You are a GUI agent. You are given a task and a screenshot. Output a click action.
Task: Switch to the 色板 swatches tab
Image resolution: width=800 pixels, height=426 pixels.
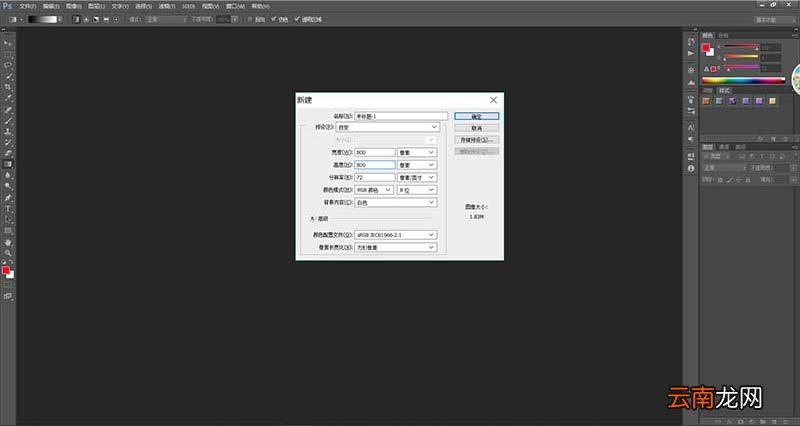pos(723,35)
